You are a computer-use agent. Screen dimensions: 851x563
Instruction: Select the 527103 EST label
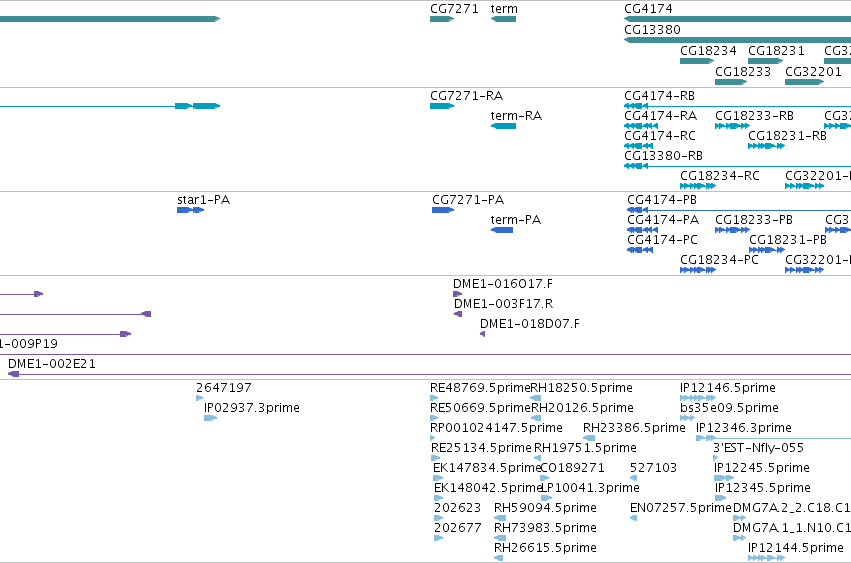(653, 468)
